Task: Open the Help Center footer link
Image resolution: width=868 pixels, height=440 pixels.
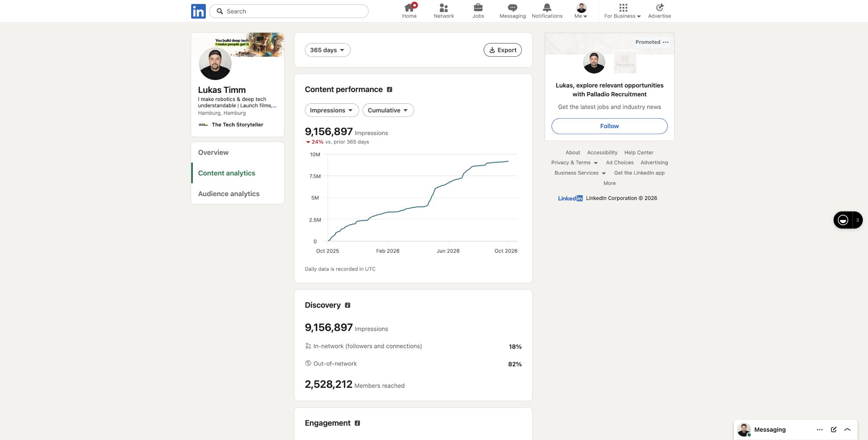Action: pos(639,152)
